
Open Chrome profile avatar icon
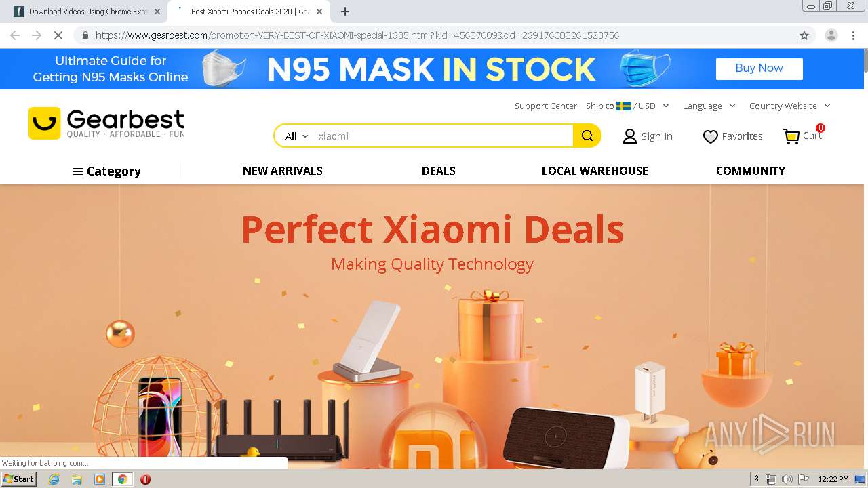point(831,35)
